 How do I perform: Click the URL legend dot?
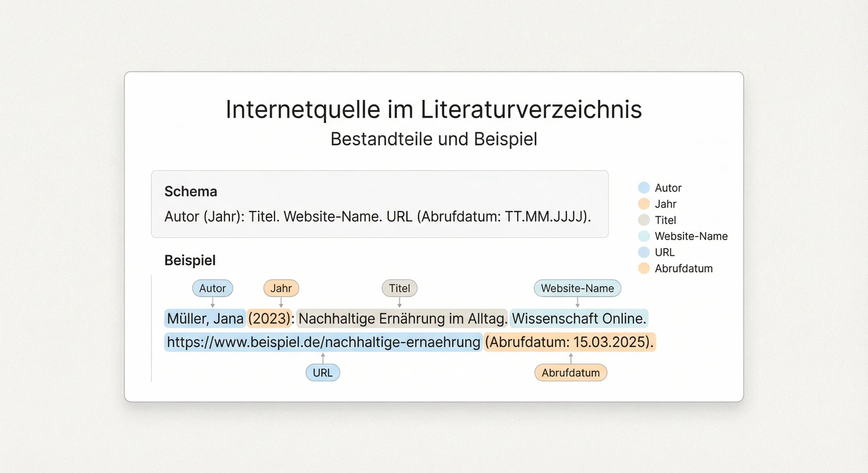point(644,252)
